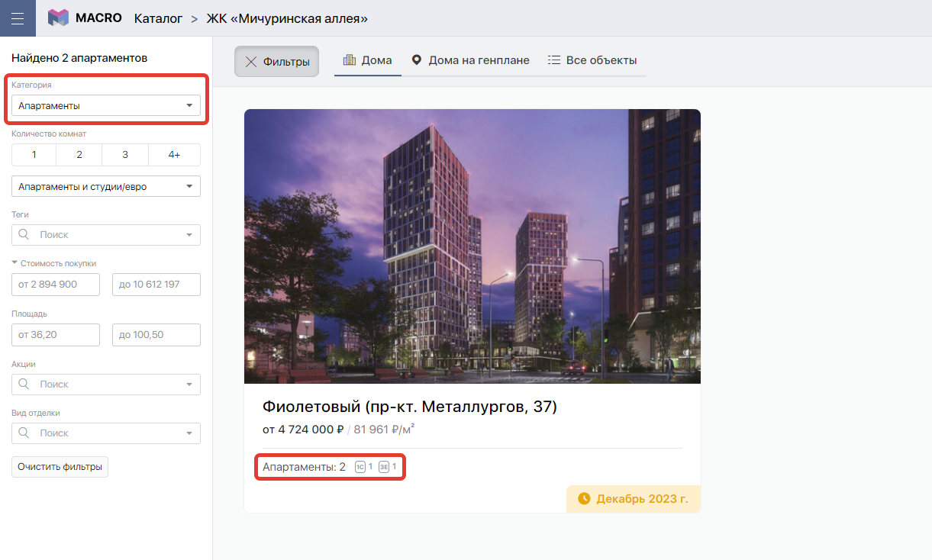The image size is (932, 560).
Task: Close the Фильтры panel
Action: coord(276,62)
